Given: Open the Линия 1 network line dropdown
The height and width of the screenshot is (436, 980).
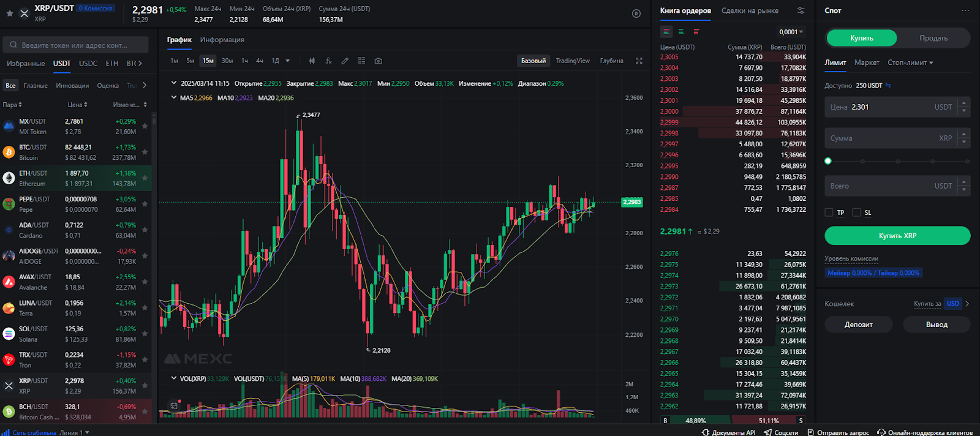Looking at the screenshot, I should (74, 432).
